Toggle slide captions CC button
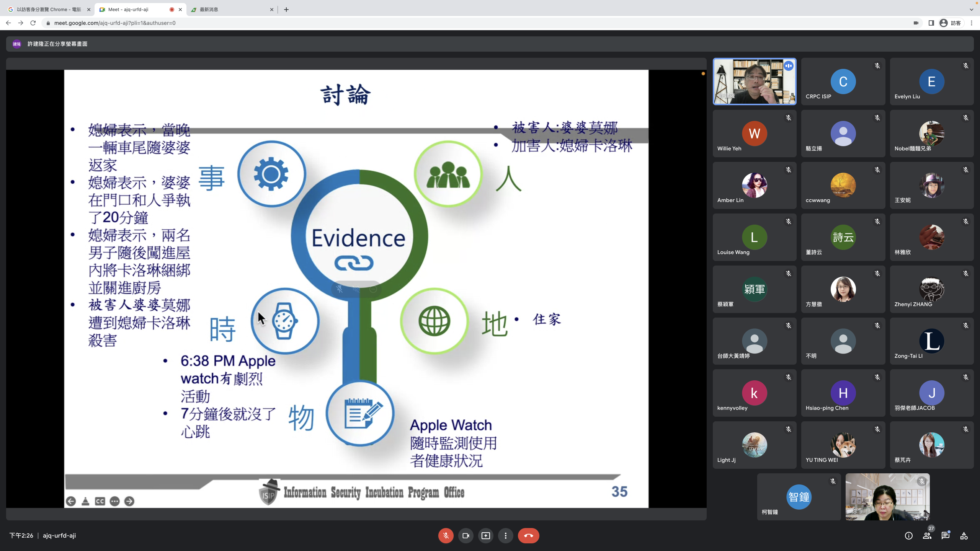Screen dimensions: 980x551 pyautogui.click(x=100, y=501)
